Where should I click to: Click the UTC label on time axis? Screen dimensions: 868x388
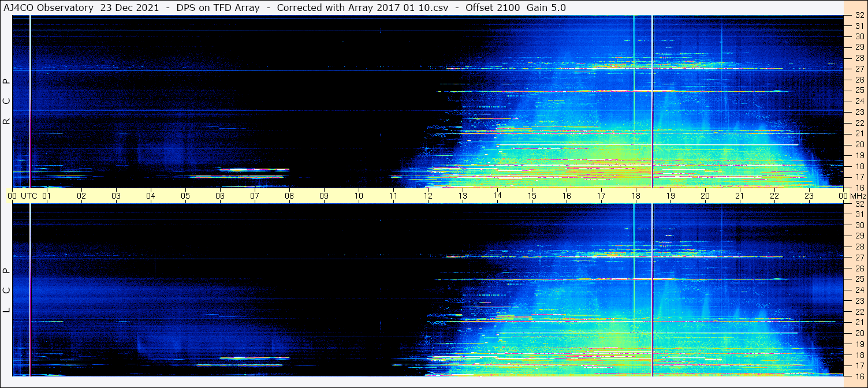coord(29,196)
